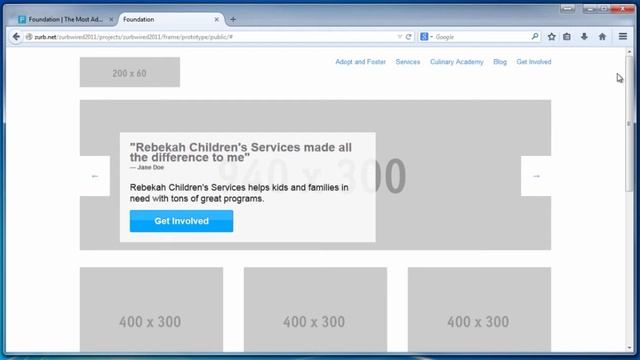Open the Adopt and Foster link
Screen dimensions: 640x360
360,62
